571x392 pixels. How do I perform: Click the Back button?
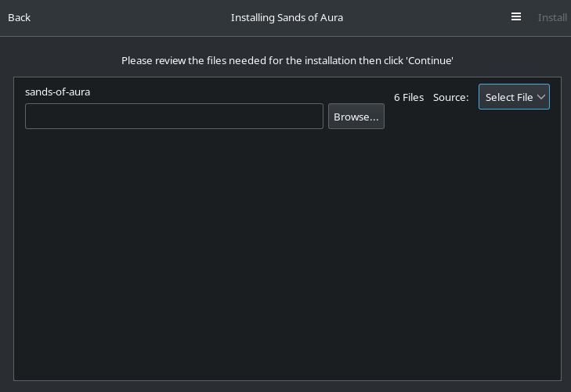tap(20, 17)
